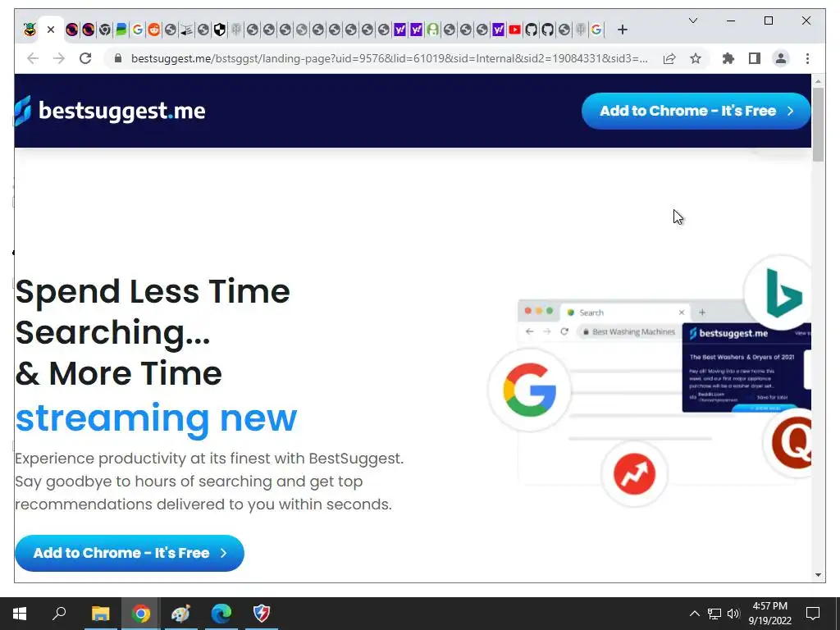Open the black shield favicon tab

(x=220, y=30)
